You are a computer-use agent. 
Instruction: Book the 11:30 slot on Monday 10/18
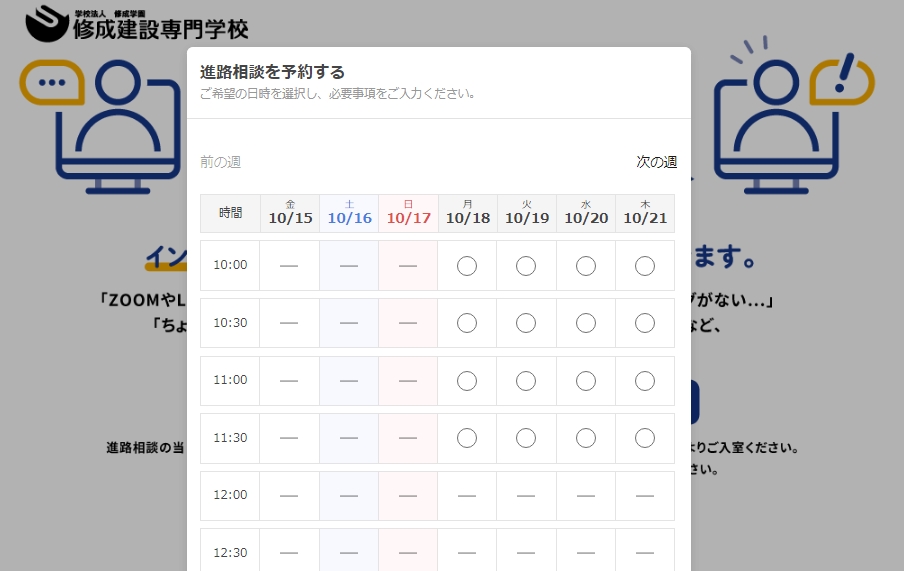coord(467,438)
